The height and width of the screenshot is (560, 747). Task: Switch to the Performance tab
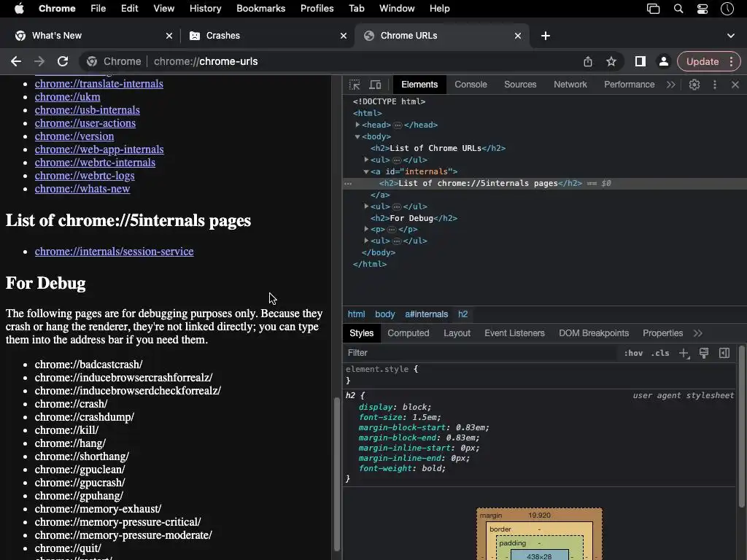click(x=630, y=85)
